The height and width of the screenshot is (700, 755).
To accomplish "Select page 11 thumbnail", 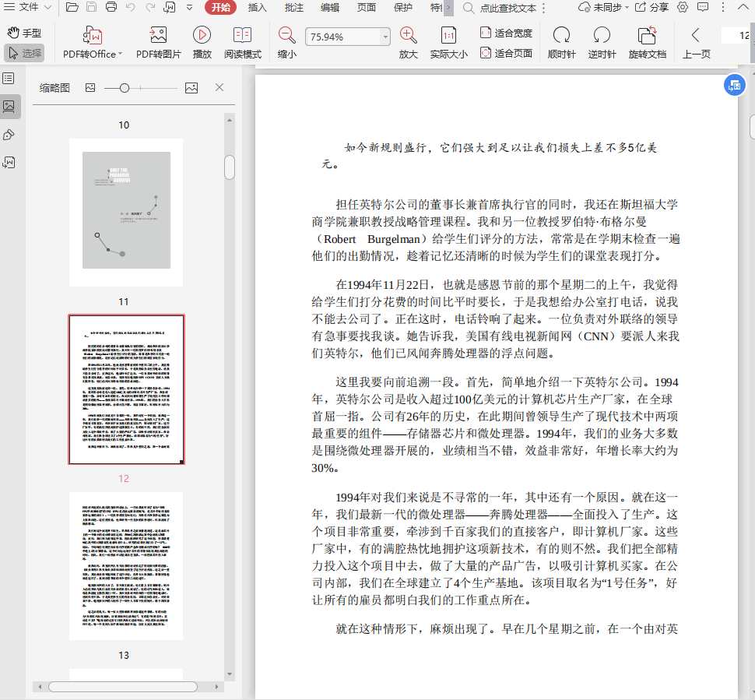I will pyautogui.click(x=126, y=213).
